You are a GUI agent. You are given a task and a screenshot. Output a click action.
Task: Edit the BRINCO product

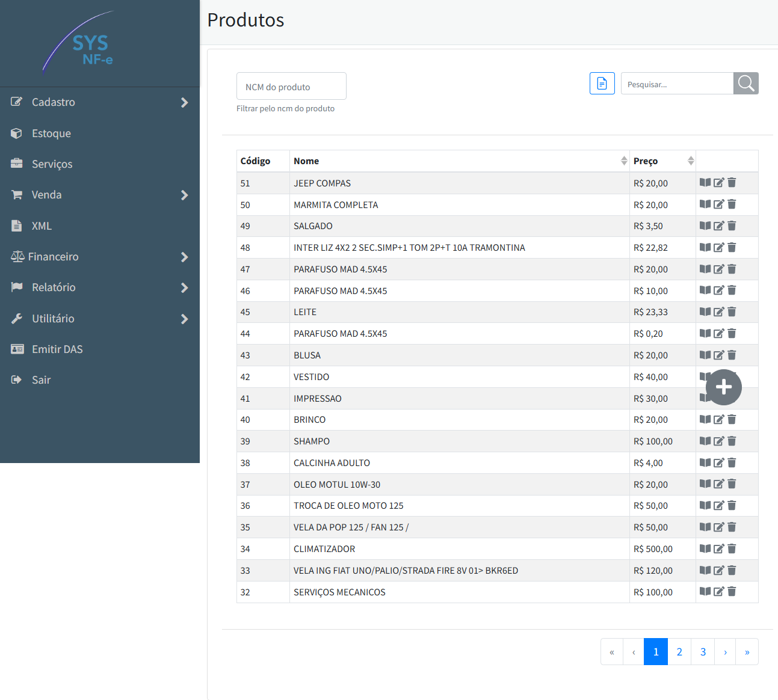coord(719,419)
